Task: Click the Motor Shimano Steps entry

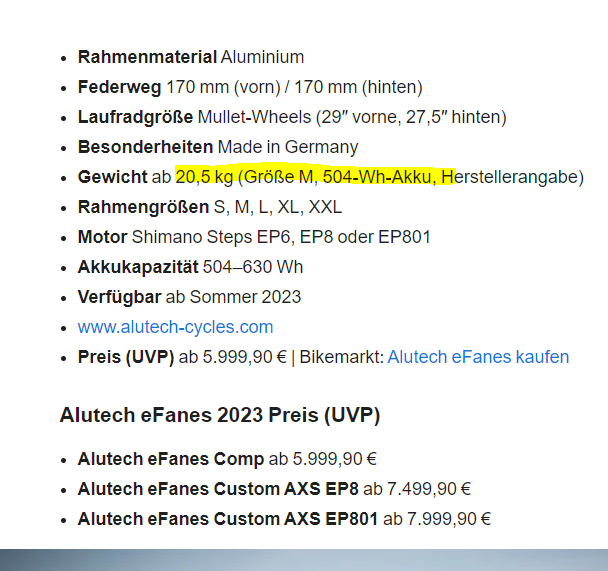Action: pos(254,237)
